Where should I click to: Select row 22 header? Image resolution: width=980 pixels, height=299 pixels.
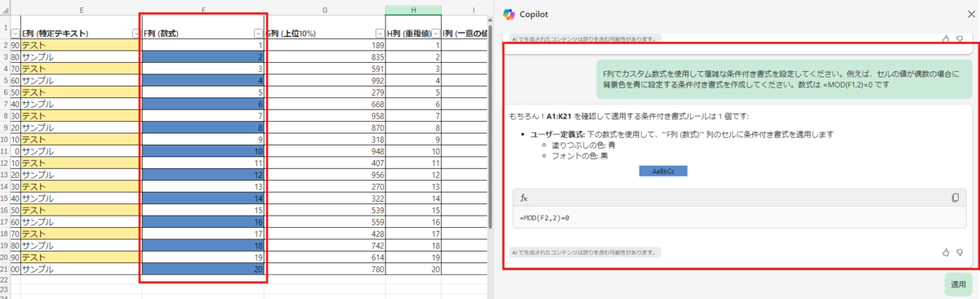(x=5, y=280)
